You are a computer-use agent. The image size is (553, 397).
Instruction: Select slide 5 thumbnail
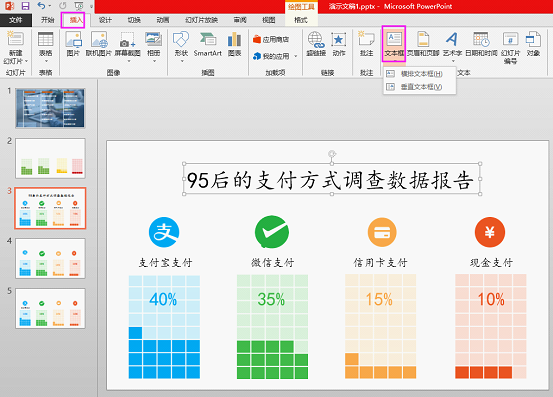coord(50,309)
